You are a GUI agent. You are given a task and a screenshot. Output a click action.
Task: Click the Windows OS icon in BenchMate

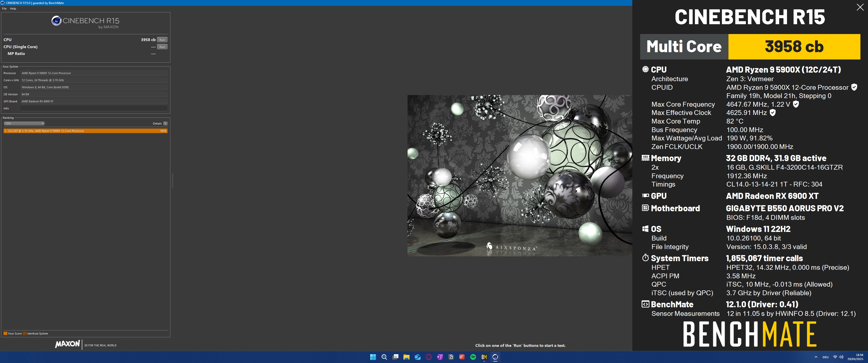click(645, 229)
